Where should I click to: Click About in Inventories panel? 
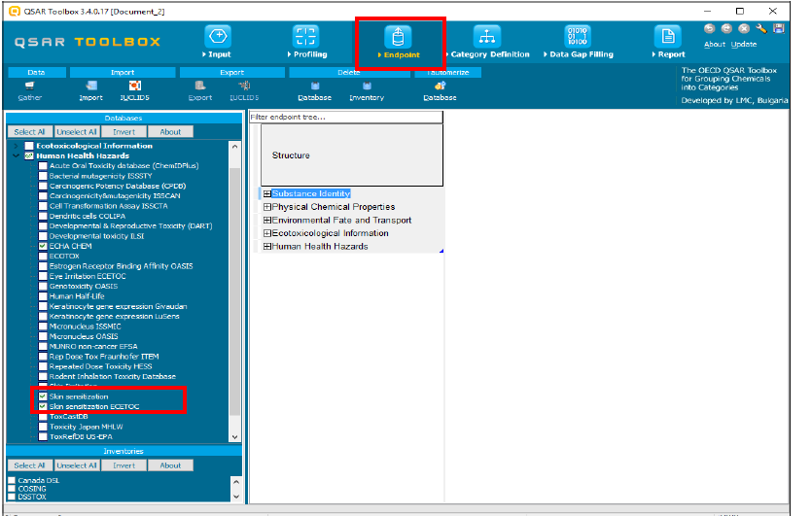pos(170,465)
